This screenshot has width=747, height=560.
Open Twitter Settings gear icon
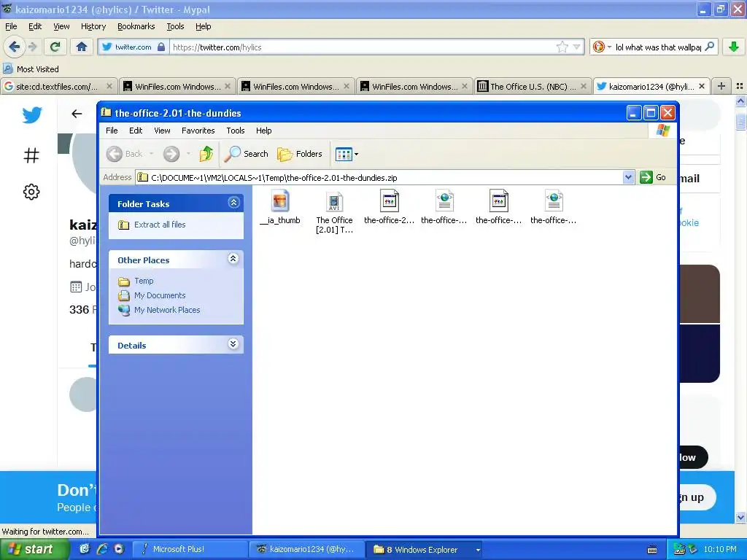(31, 192)
